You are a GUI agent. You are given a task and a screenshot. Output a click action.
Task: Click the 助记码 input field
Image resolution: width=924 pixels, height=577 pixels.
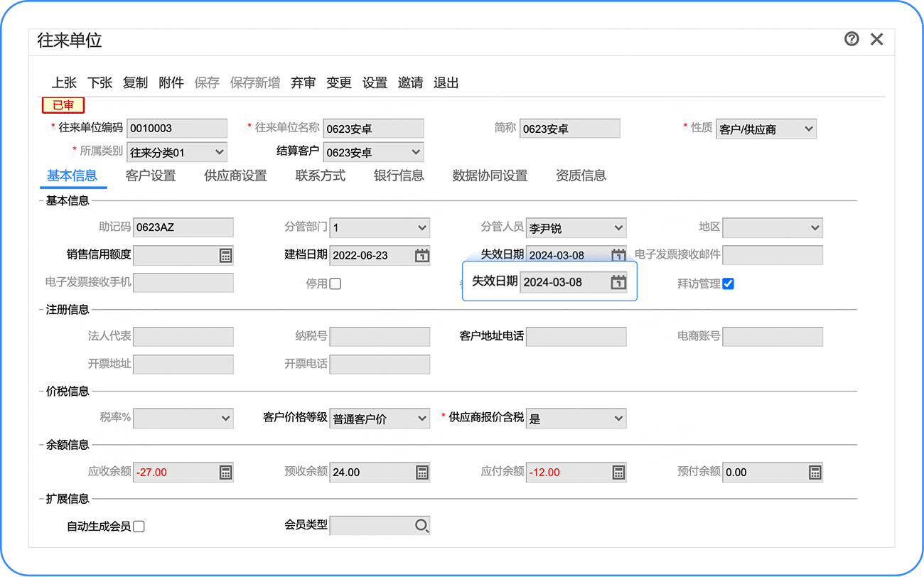[183, 227]
